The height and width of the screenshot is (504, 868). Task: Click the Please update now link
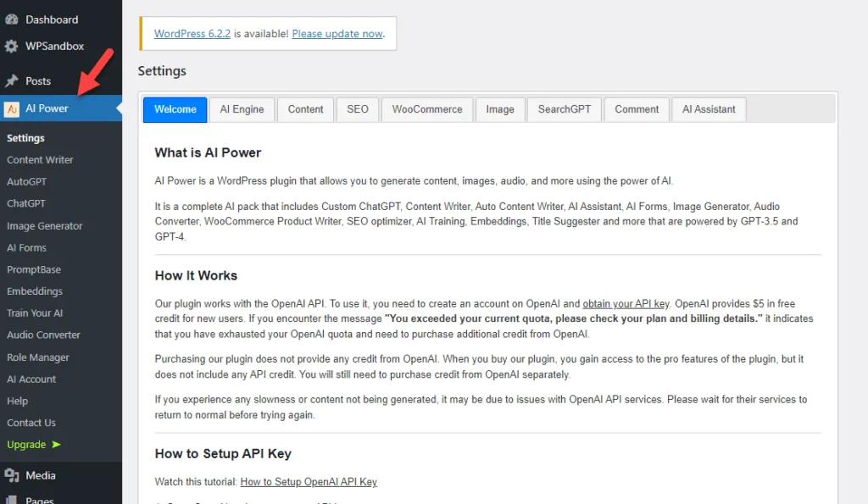point(337,34)
